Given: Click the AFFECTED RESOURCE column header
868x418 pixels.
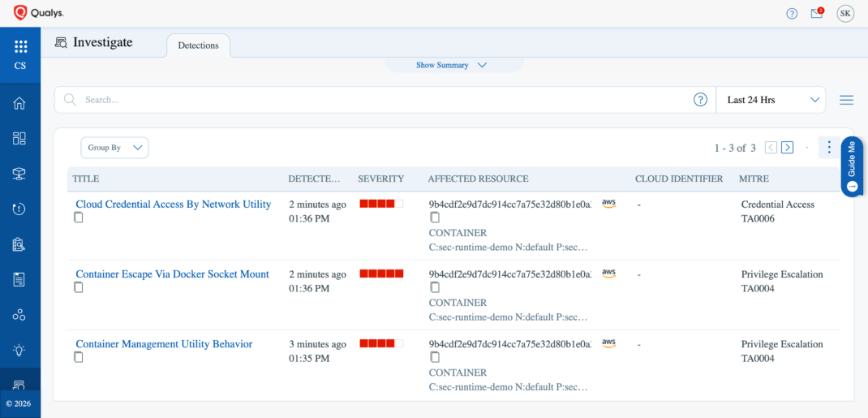Looking at the screenshot, I should coord(478,179).
